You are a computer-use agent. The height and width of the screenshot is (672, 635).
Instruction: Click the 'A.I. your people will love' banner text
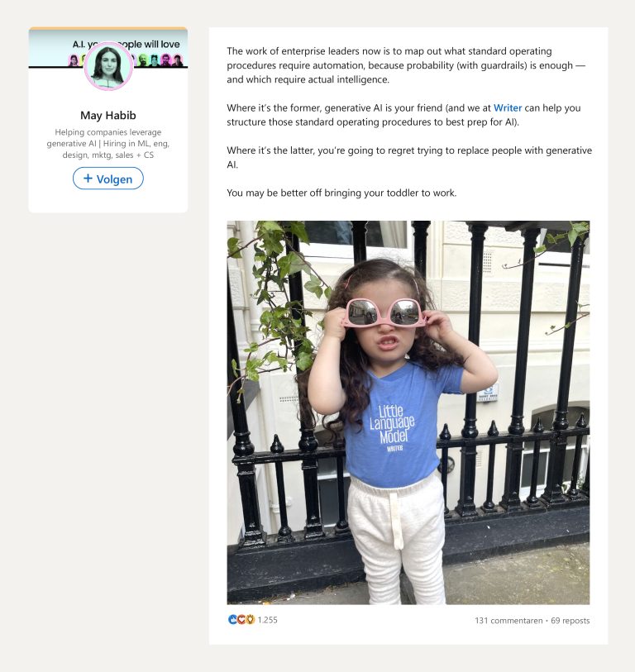click(x=126, y=44)
